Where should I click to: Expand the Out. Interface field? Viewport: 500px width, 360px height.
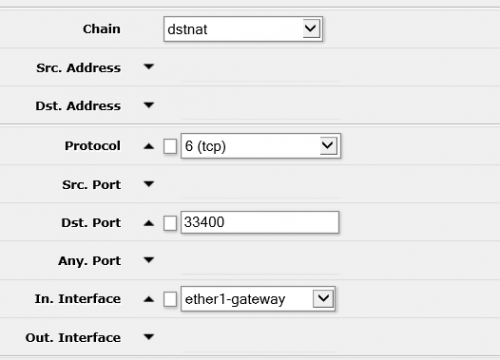[x=149, y=337]
